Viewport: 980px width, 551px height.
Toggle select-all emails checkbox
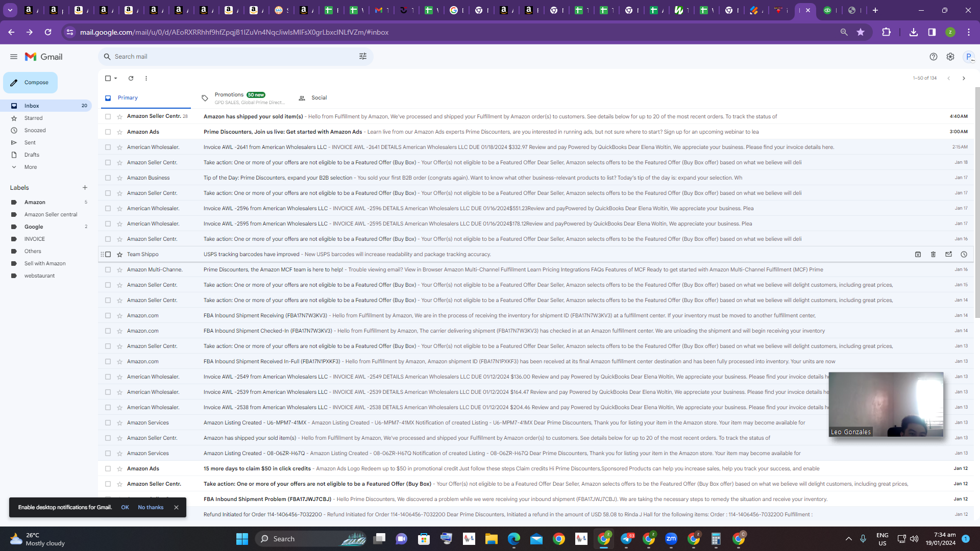pyautogui.click(x=108, y=78)
